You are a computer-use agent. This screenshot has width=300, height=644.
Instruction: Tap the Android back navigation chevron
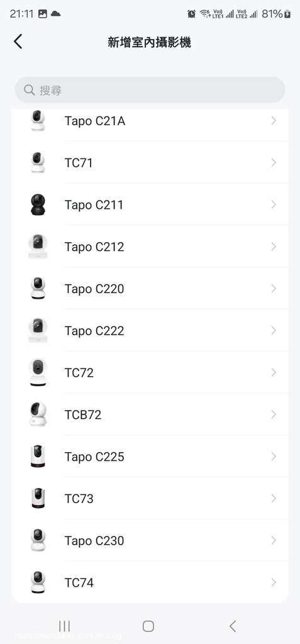tap(233, 626)
